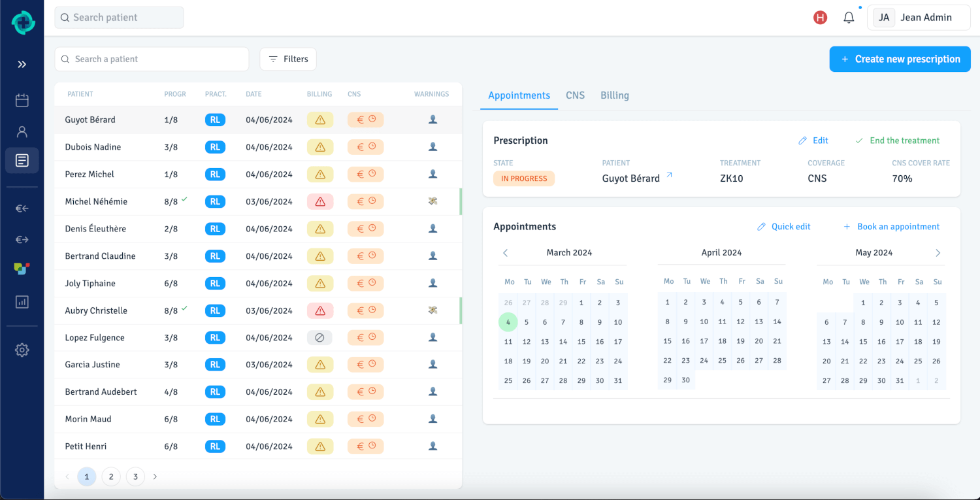
Task: Open outgoing payments icon with right arrow
Action: click(22, 240)
